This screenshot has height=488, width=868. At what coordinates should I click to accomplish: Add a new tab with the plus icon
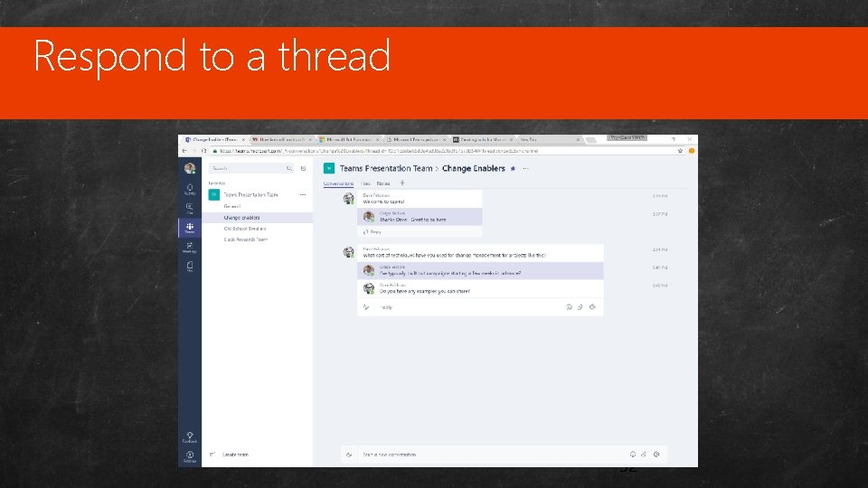pyautogui.click(x=402, y=183)
